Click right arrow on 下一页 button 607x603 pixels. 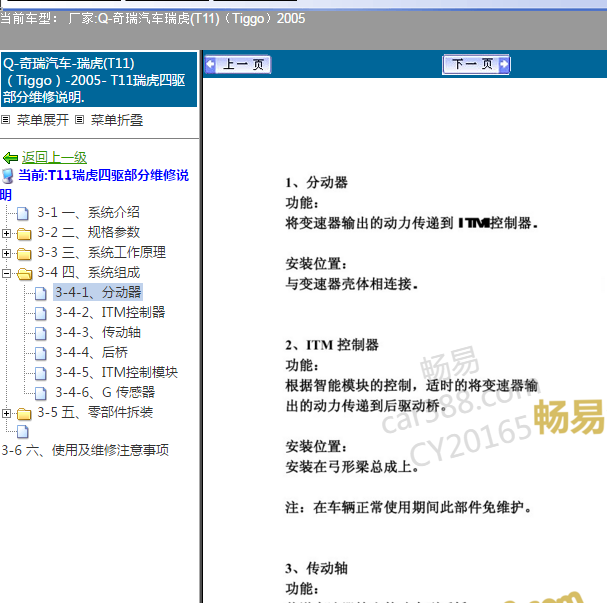click(x=504, y=64)
